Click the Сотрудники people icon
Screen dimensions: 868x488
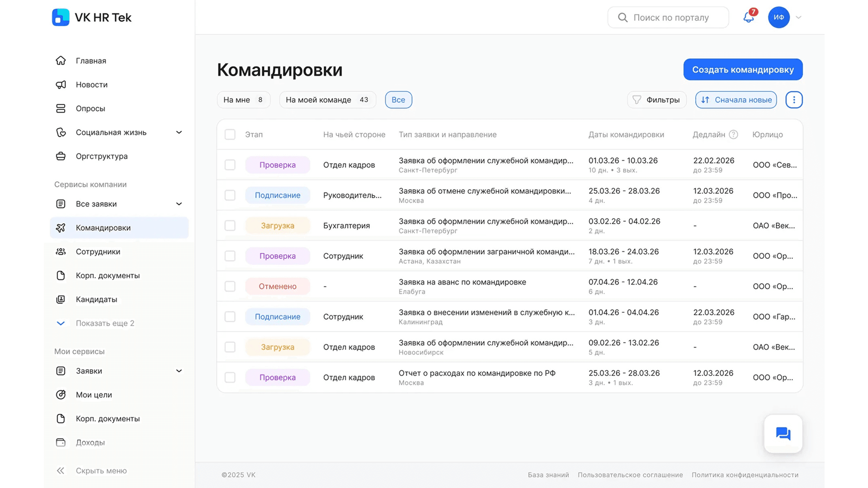click(61, 252)
